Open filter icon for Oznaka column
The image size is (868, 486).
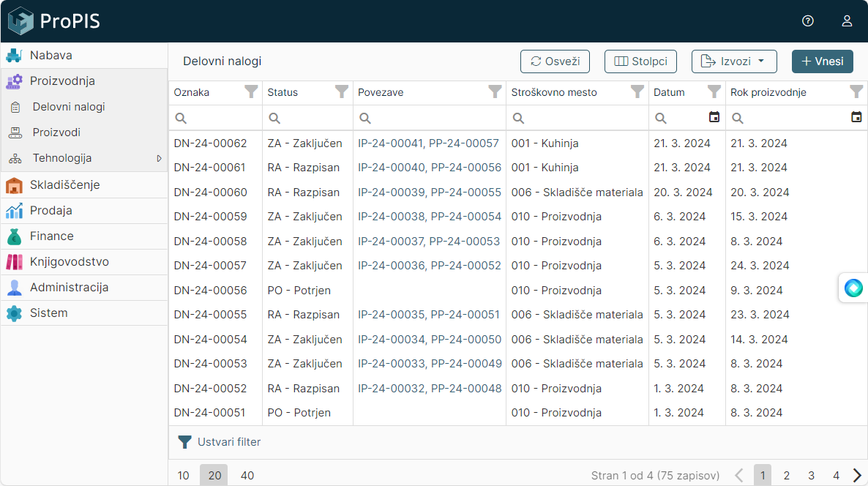pos(251,92)
